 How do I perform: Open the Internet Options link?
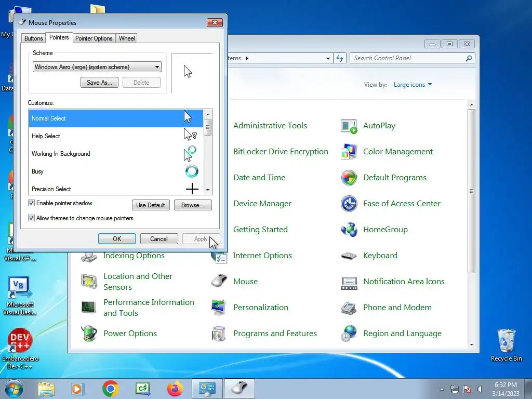[262, 256]
